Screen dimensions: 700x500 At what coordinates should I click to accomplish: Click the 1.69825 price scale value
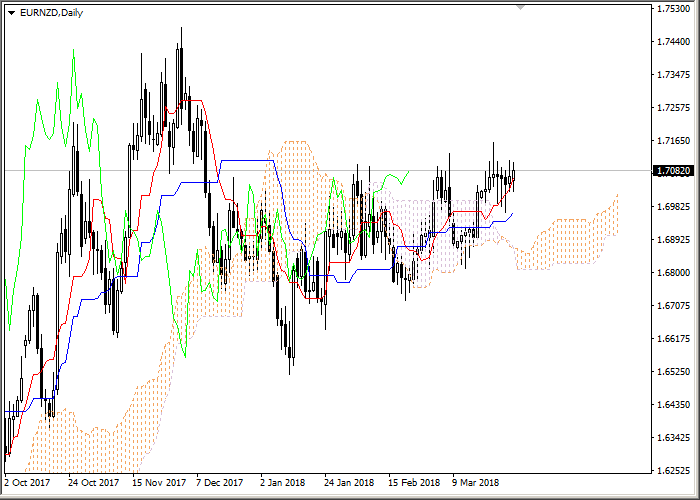click(674, 207)
